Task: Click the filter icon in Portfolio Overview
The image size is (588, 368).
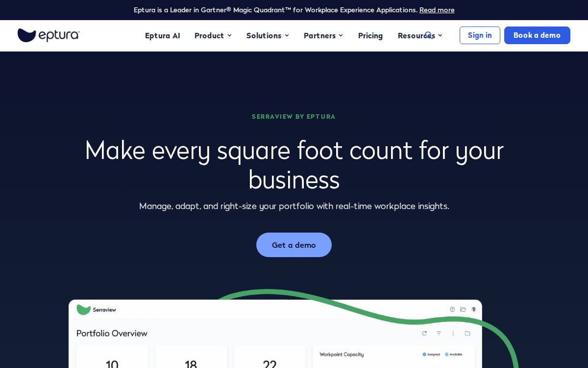Action: [439, 333]
